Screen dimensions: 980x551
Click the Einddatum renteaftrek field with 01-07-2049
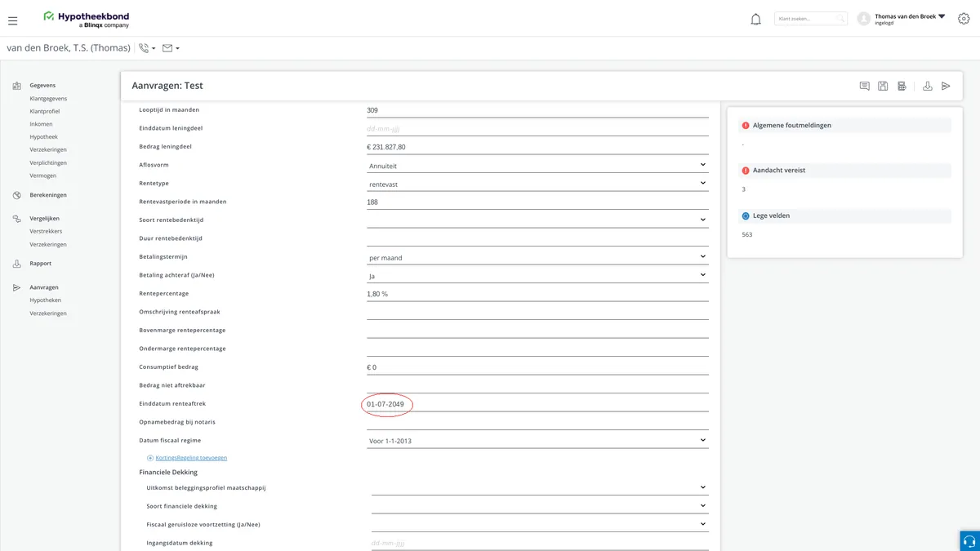click(538, 404)
